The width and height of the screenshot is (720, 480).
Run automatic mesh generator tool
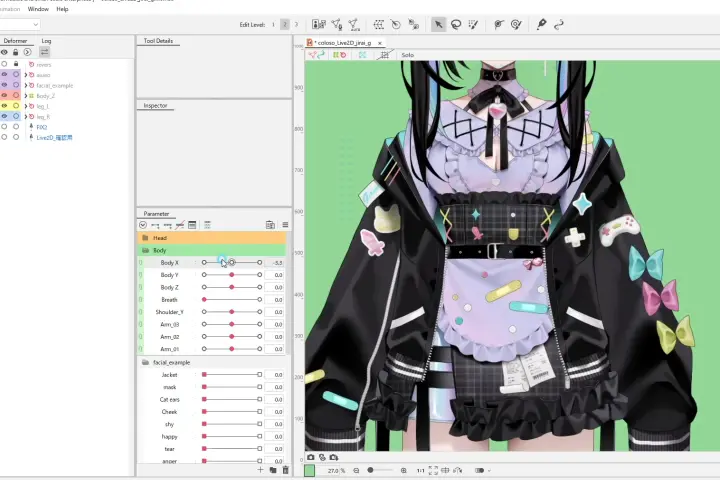[x=354, y=24]
